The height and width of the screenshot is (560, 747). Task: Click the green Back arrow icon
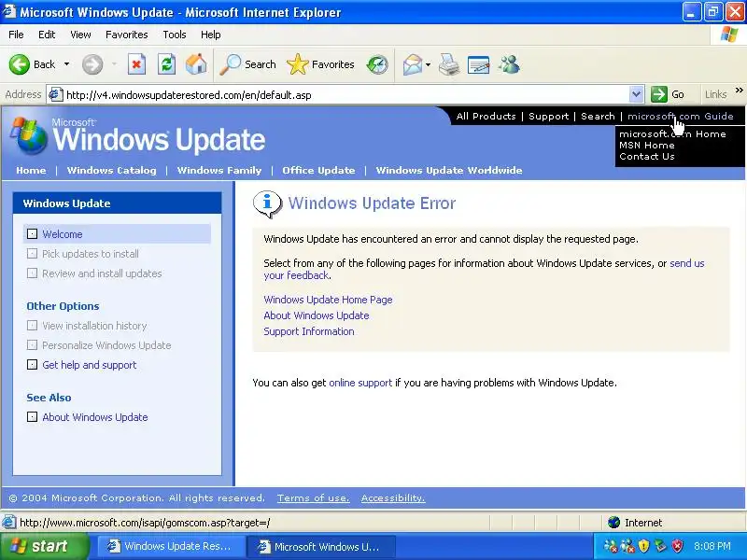coord(19,64)
